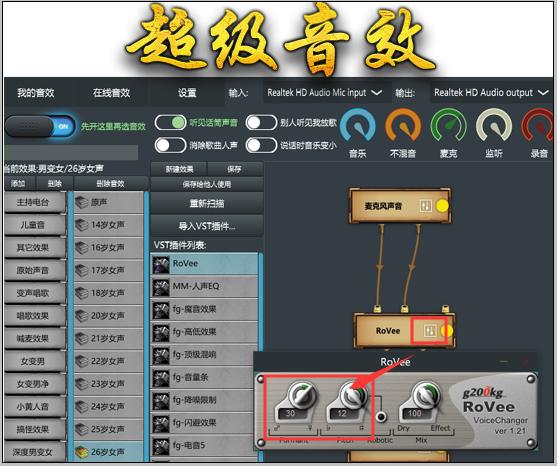
Task: Click the RoVee plugin icon in VST list
Action: pyautogui.click(x=161, y=265)
